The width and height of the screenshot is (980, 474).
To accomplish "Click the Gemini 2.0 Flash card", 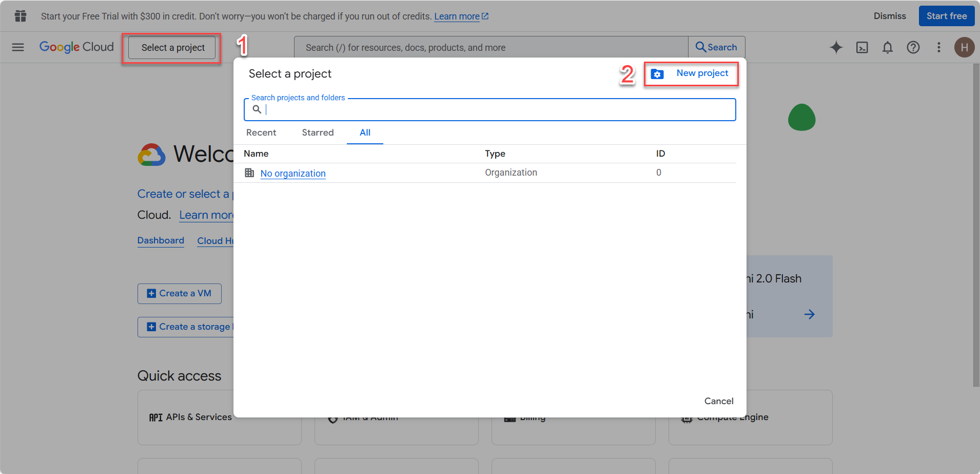I will pos(789,296).
